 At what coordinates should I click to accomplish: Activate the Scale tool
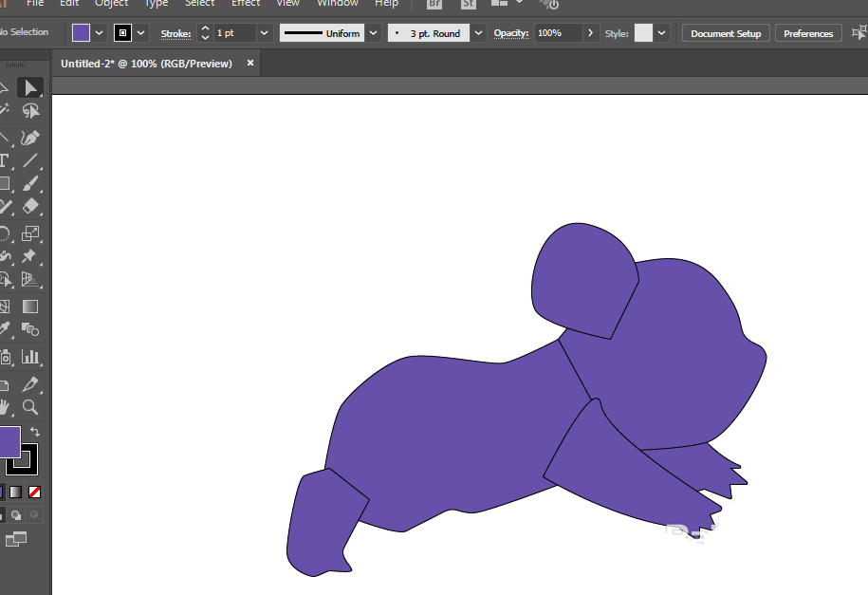30,232
